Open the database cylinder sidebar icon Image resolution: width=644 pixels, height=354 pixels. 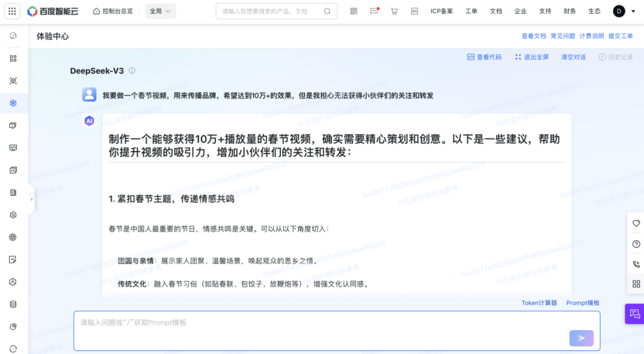tap(13, 304)
